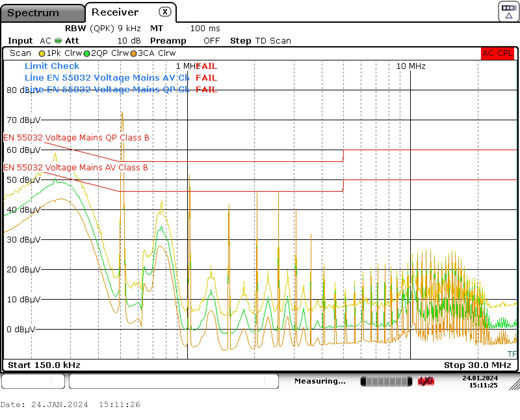
Task: Click the wide empty status field at bottom
Action: click(x=174, y=381)
